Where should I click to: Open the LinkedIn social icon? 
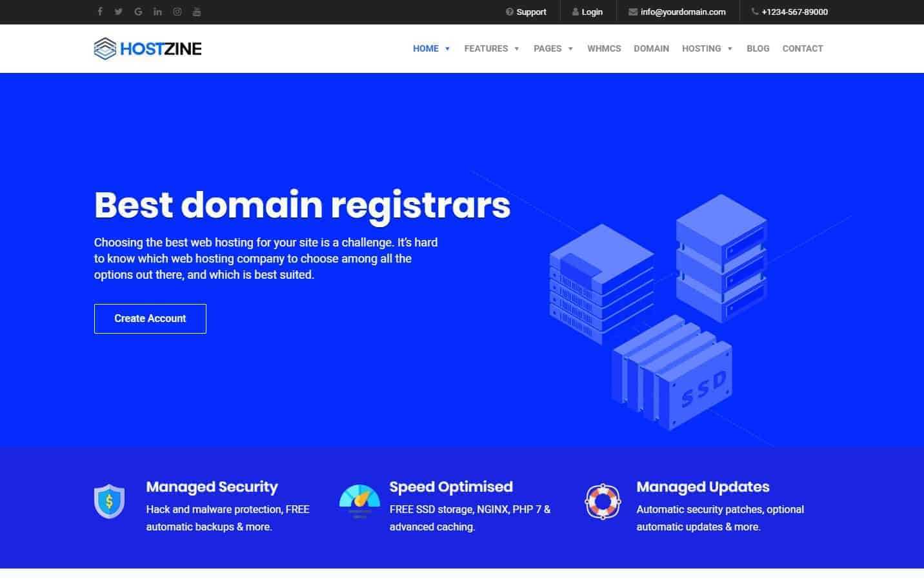157,12
